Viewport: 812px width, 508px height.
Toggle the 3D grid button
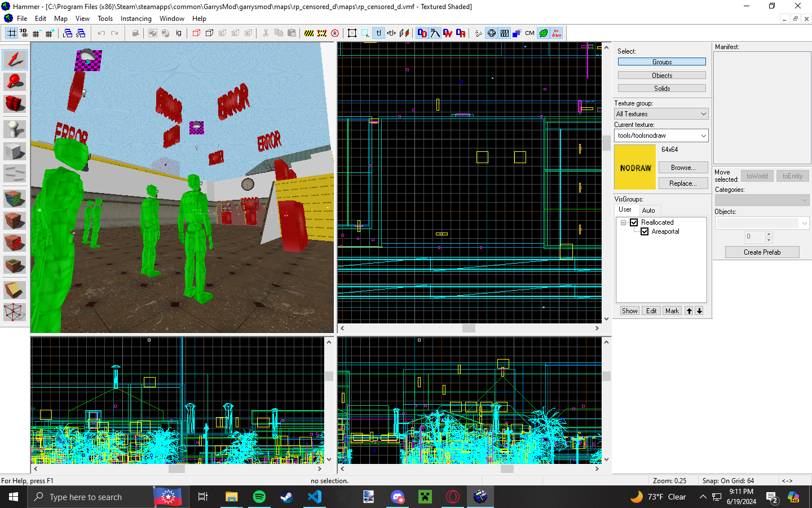click(24, 33)
